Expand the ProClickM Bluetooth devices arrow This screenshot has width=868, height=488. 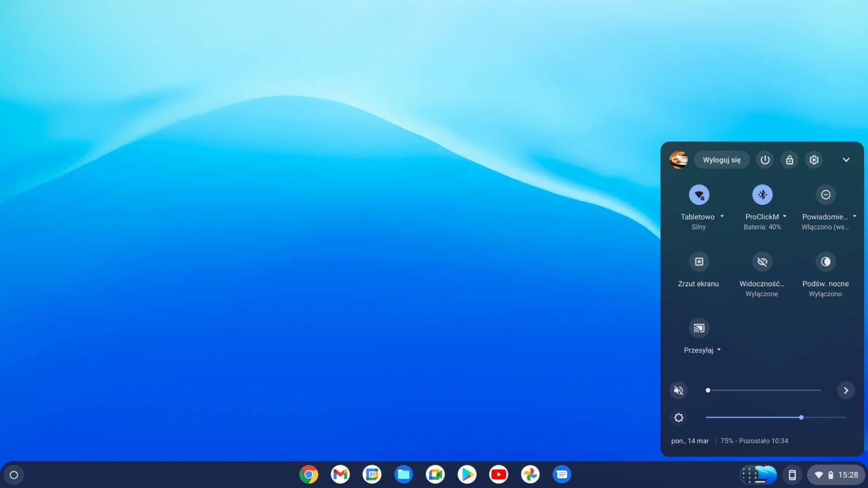pyautogui.click(x=784, y=216)
